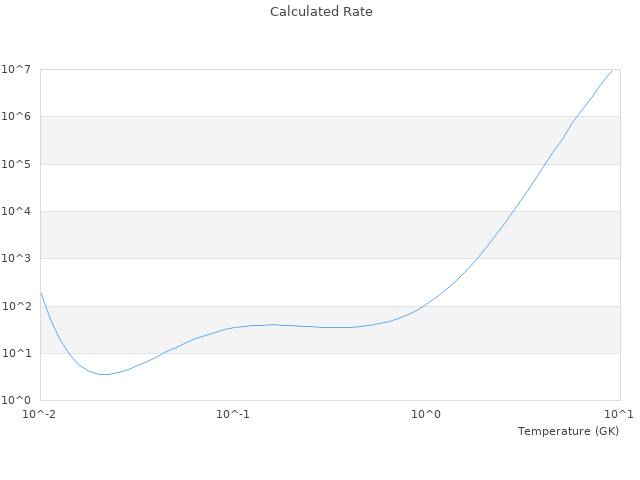Click the curve's top-right endpoint near 10^7
This screenshot has width=640, height=480.
click(x=611, y=71)
